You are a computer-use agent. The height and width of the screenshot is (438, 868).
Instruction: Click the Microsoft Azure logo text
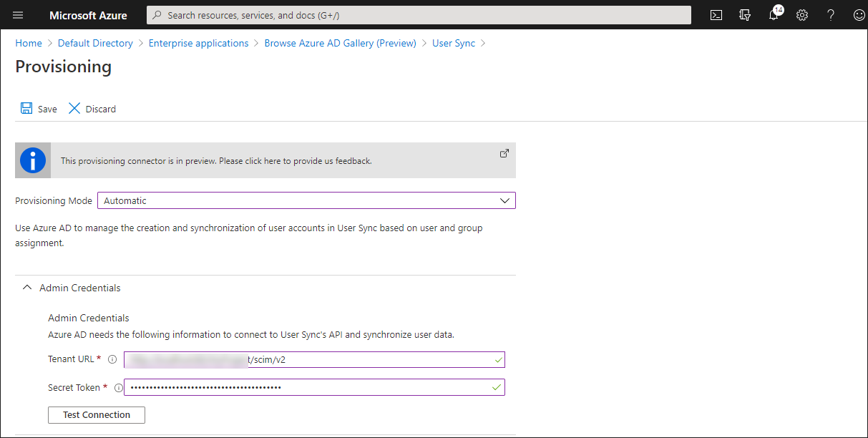(x=88, y=15)
